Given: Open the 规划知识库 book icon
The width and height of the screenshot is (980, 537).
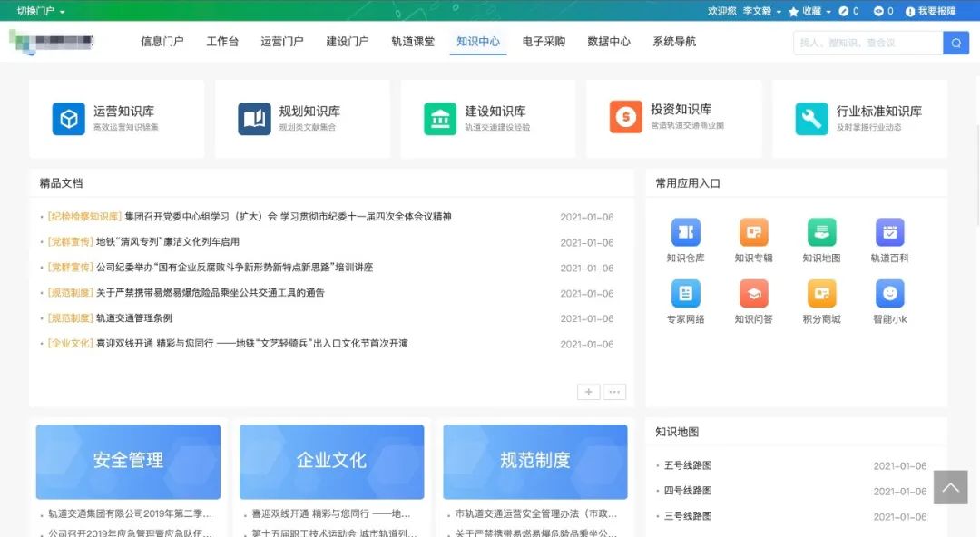Looking at the screenshot, I should (254, 119).
